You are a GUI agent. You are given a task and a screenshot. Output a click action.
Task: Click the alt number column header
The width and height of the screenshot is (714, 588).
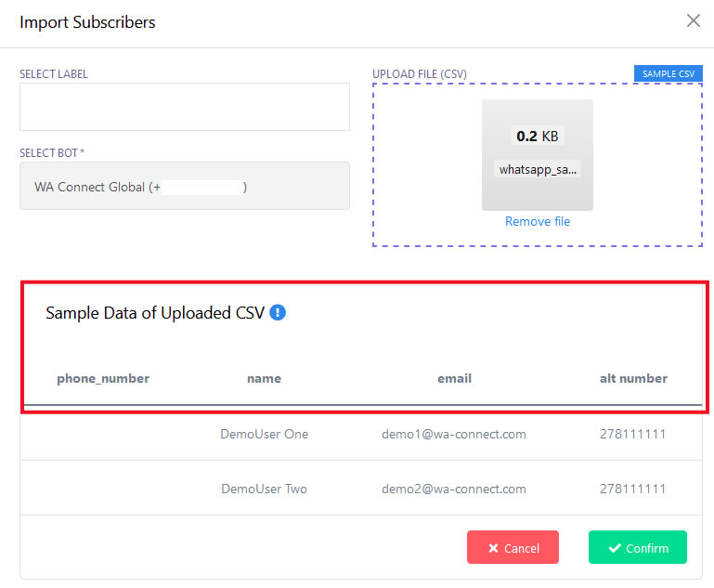click(633, 378)
